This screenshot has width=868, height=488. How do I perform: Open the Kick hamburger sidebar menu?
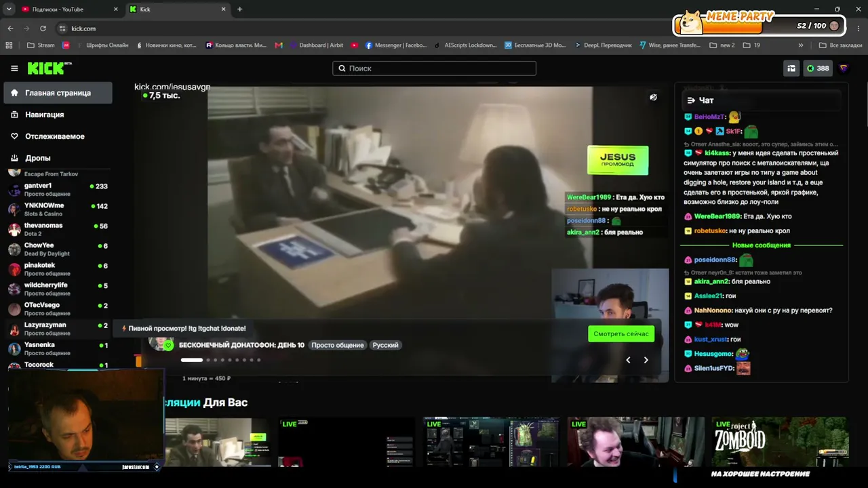[14, 68]
